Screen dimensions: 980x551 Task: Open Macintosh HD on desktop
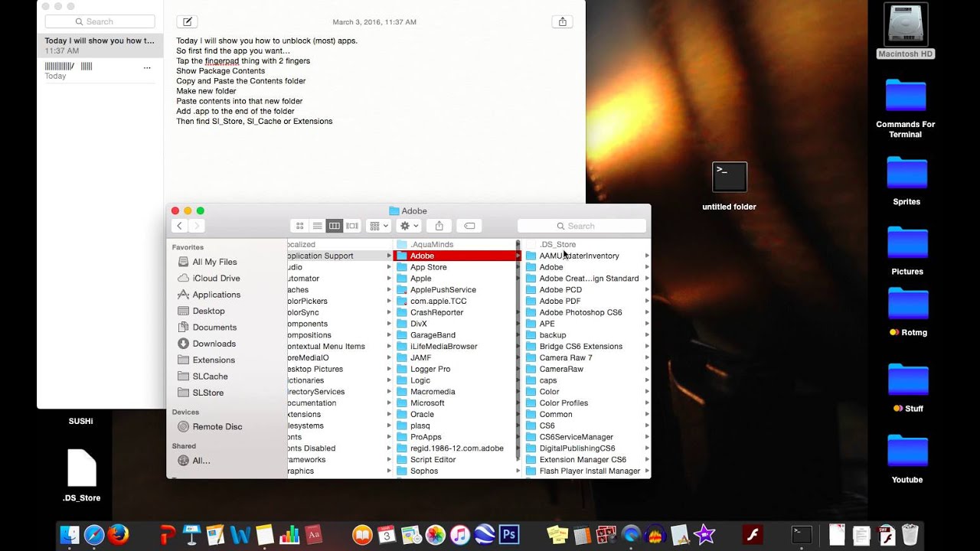(x=906, y=31)
